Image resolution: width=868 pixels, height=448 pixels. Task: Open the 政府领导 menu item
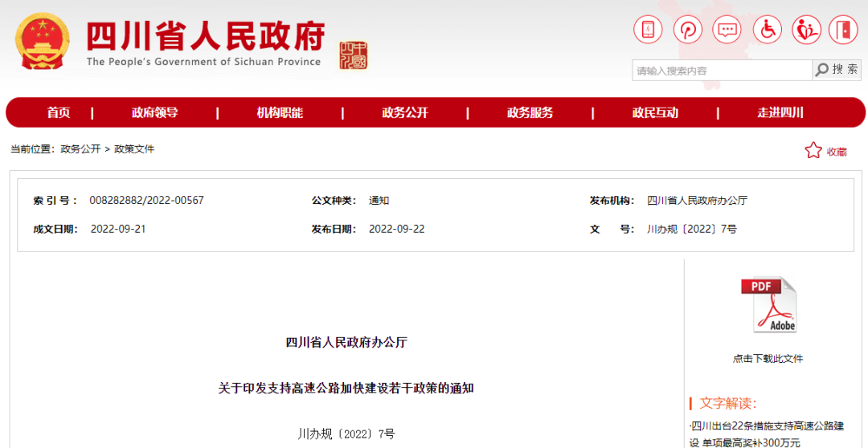point(154,113)
